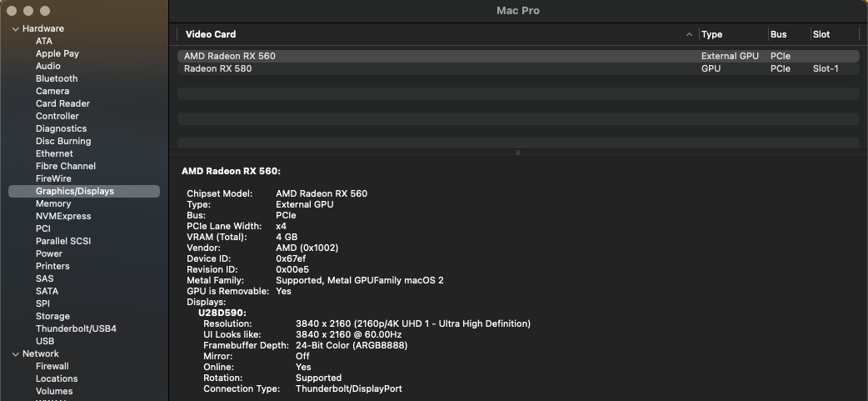The image size is (868, 401).
Task: Show FireWire details
Action: click(x=53, y=178)
